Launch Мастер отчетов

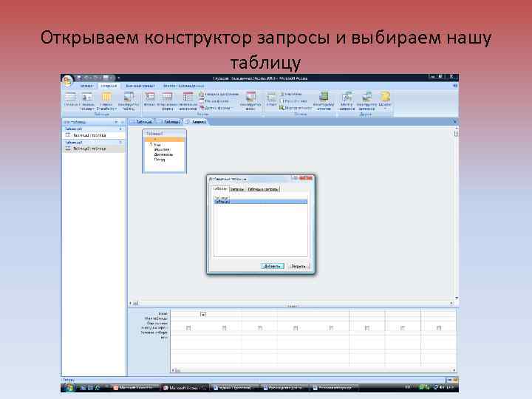coord(295,108)
